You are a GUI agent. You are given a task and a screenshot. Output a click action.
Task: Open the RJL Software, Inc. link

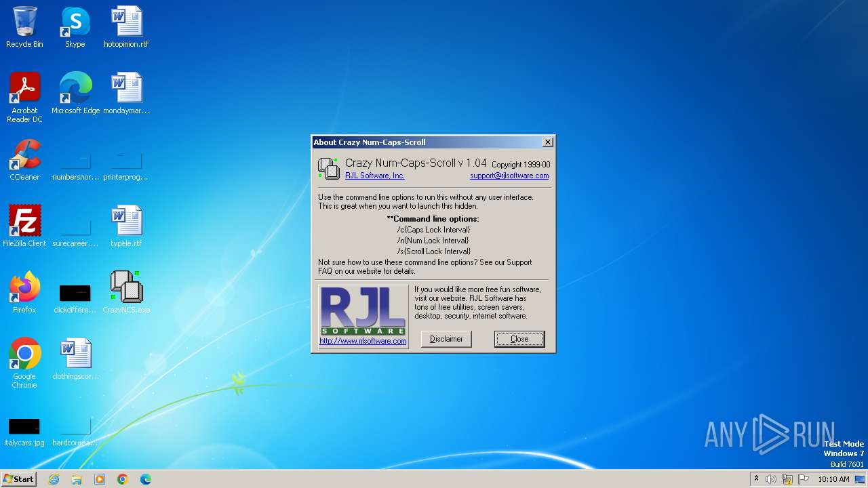375,176
